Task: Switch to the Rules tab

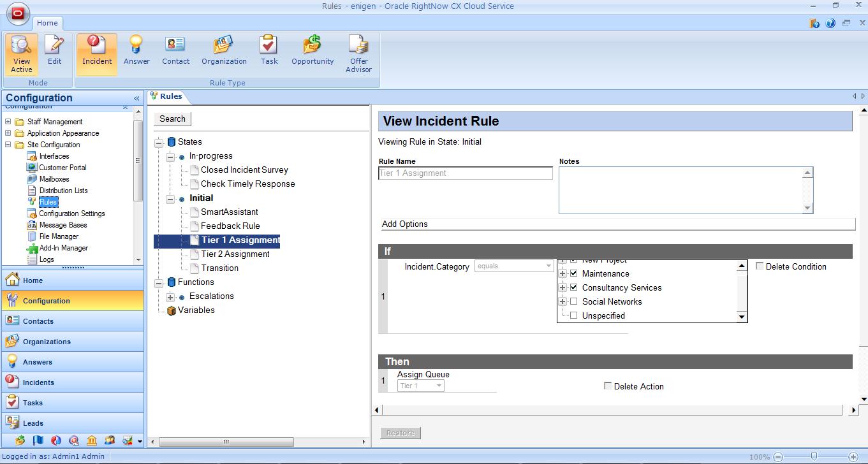Action: (x=167, y=97)
